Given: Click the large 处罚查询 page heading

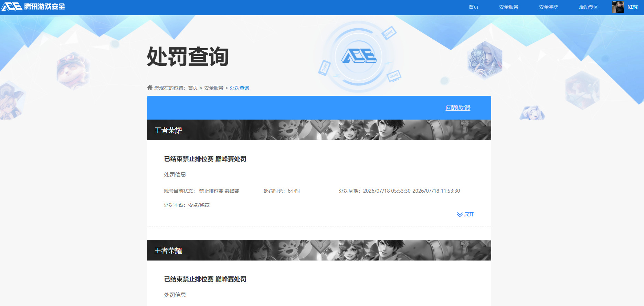Looking at the screenshot, I should (188, 57).
